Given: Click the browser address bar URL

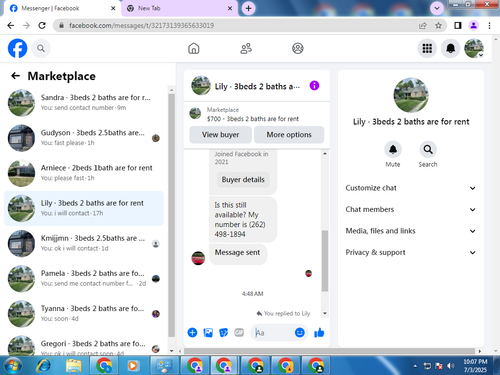Looking at the screenshot, I should point(141,25).
